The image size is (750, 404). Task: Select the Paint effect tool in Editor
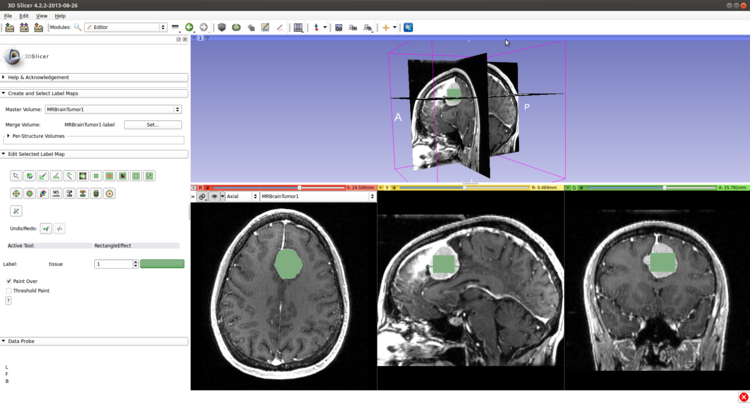(43, 176)
